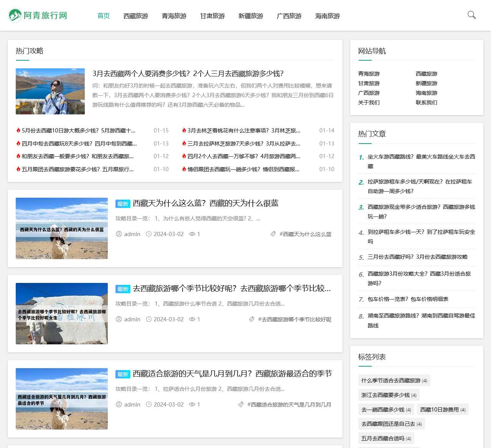
Task: Open the 新疆旅游 navigation menu
Action: pos(250,16)
